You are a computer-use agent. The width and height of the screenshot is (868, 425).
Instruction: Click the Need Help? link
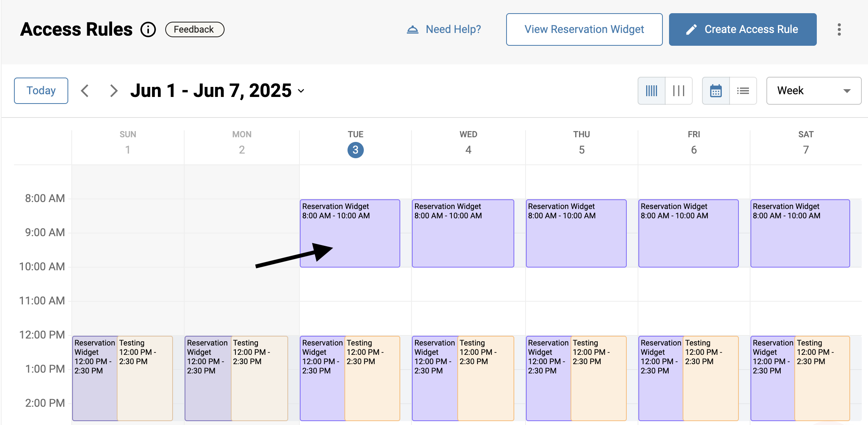[x=452, y=29]
